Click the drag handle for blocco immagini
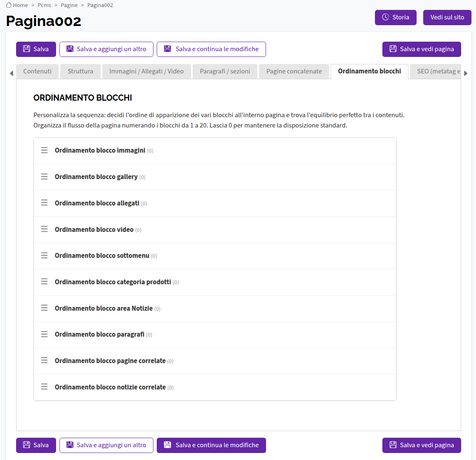 44,150
